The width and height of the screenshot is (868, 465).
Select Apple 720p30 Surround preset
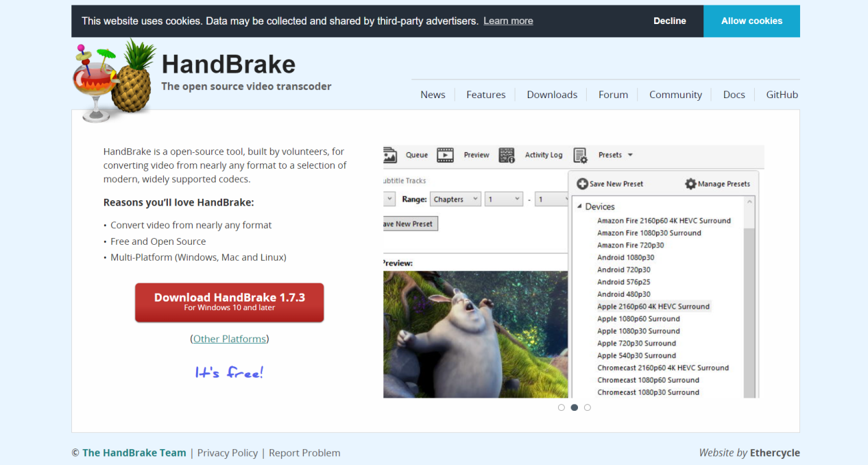[636, 344]
